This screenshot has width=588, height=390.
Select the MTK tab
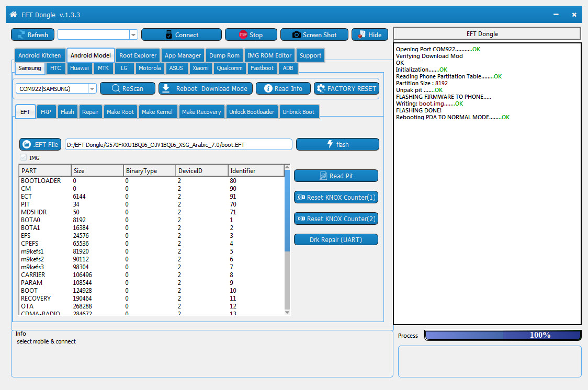click(104, 68)
